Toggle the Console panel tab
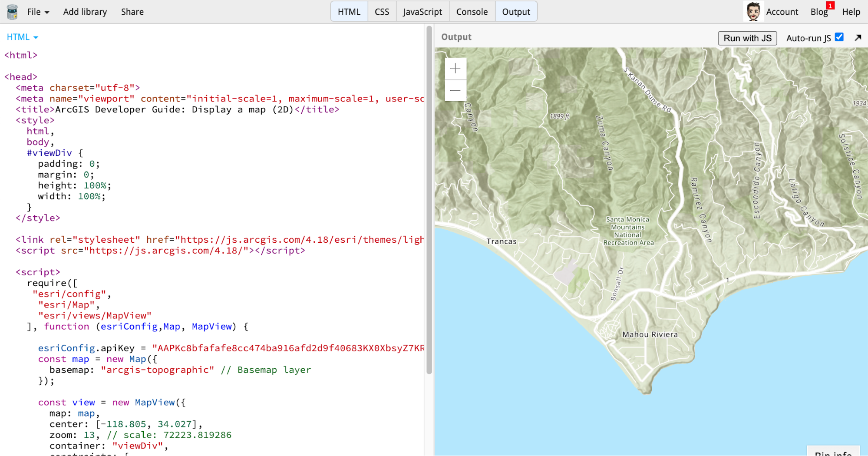Image resolution: width=868 pixels, height=456 pixels. coord(472,12)
